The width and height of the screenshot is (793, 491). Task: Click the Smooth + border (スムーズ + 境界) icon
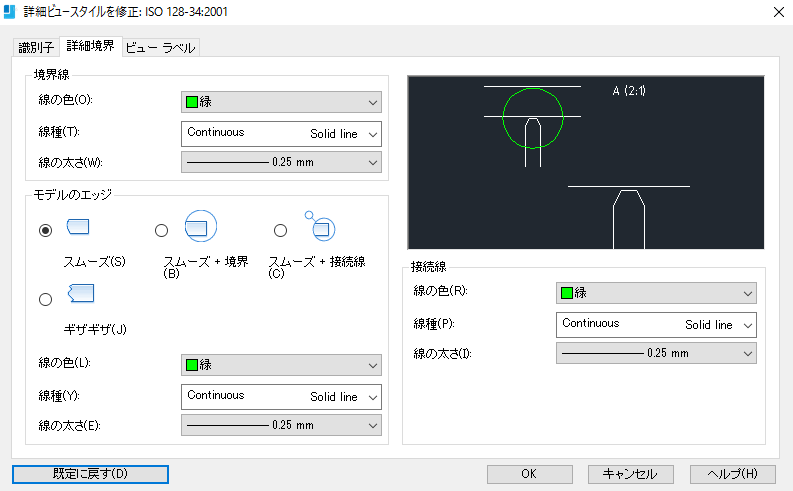(199, 227)
